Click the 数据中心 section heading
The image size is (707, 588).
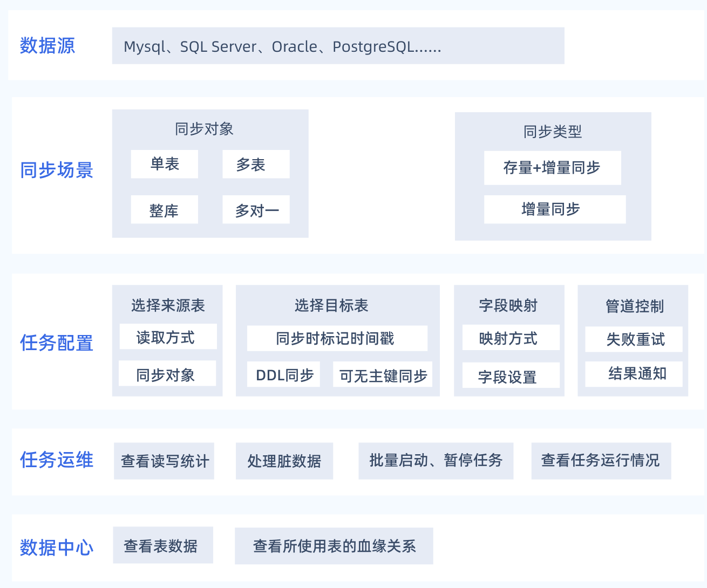pos(57,548)
